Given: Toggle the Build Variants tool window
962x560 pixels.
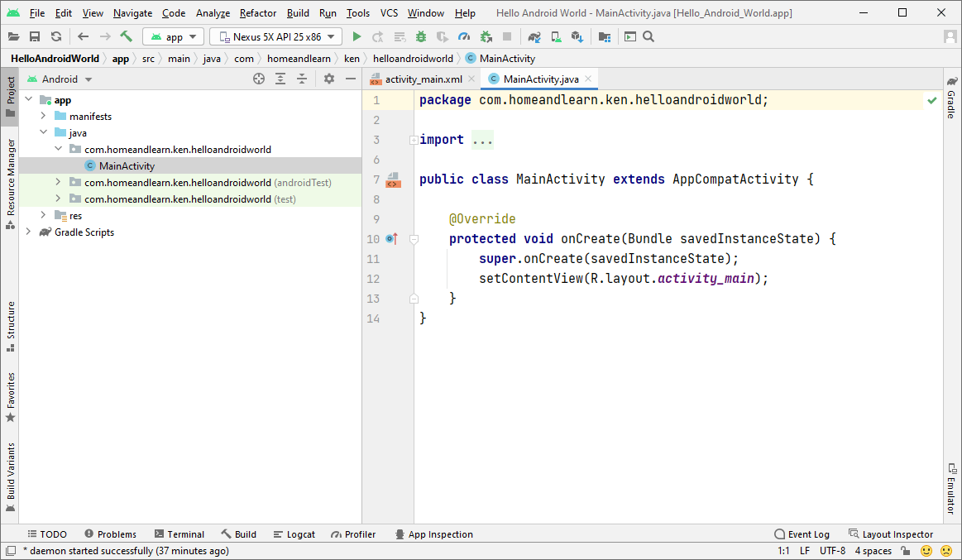Looking at the screenshot, I should pyautogui.click(x=11, y=477).
